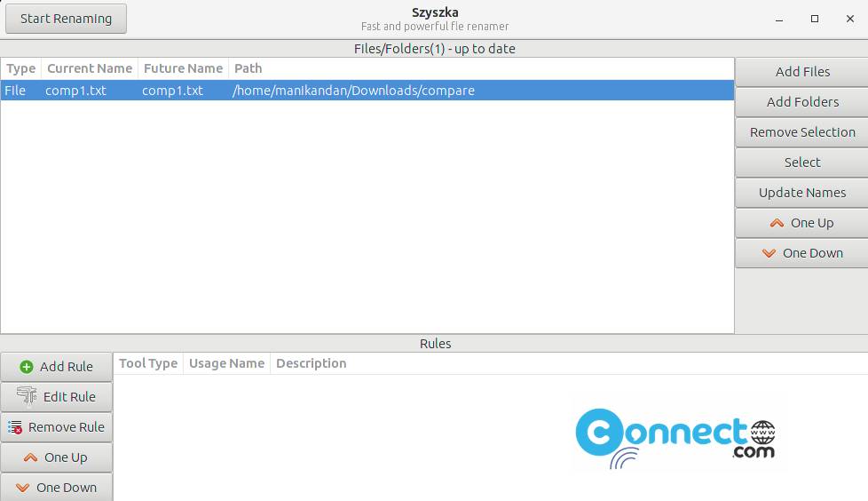Click path '/home/manikandan/Downloads/compare'
Image resolution: width=868 pixels, height=501 pixels.
[x=354, y=91]
